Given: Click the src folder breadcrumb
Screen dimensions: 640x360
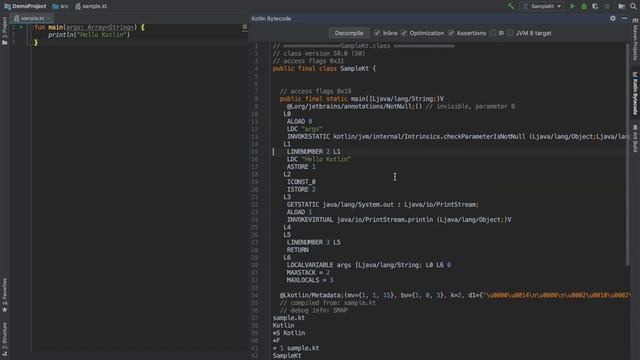Looking at the screenshot, I should point(60,6).
